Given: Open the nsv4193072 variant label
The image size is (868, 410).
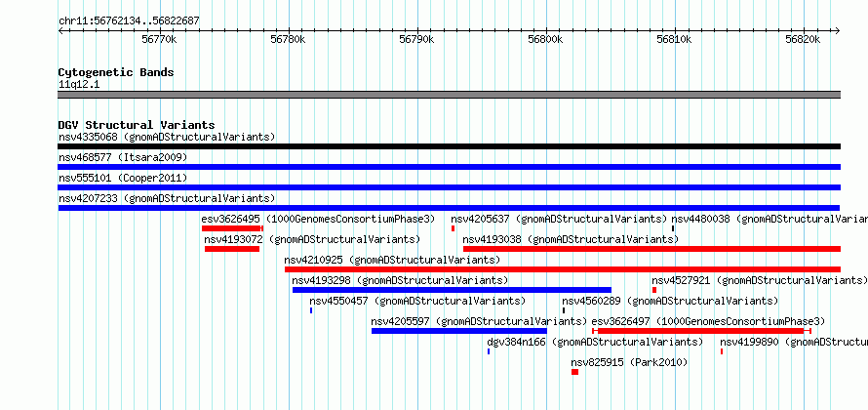Looking at the screenshot, I should point(312,239).
